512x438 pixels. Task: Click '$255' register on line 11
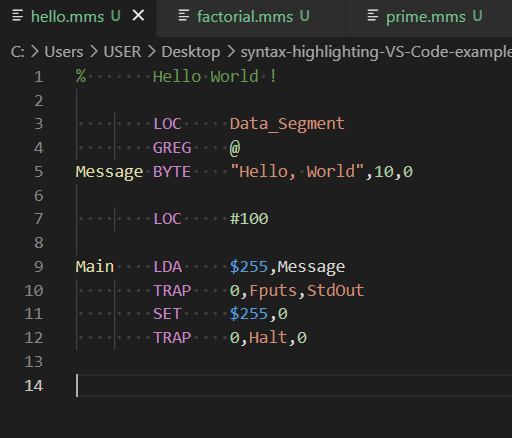[249, 314]
